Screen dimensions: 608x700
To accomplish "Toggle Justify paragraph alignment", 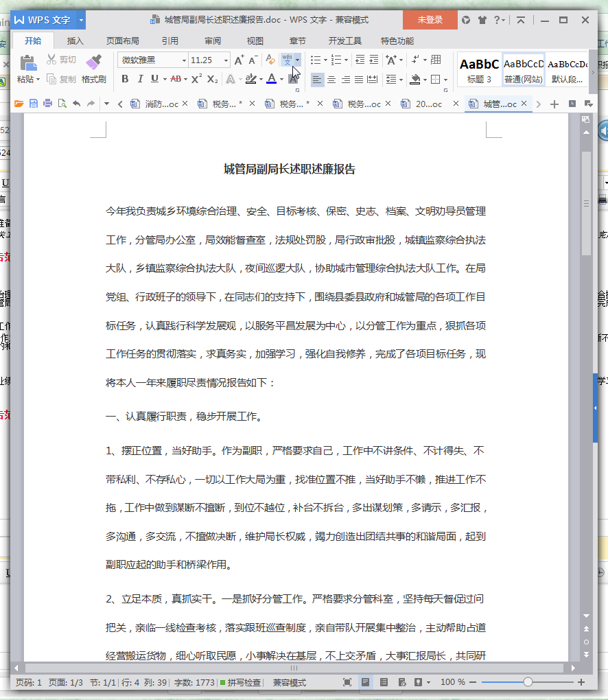I will pos(359,80).
